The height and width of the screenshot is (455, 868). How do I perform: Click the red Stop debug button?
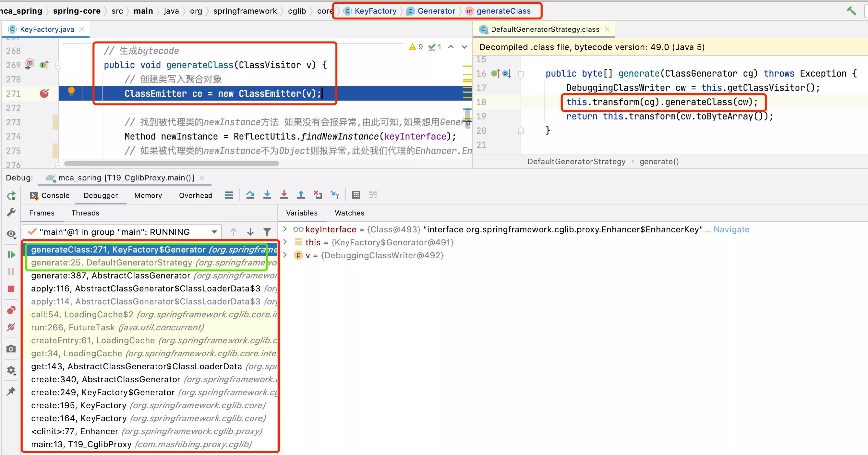[11, 289]
